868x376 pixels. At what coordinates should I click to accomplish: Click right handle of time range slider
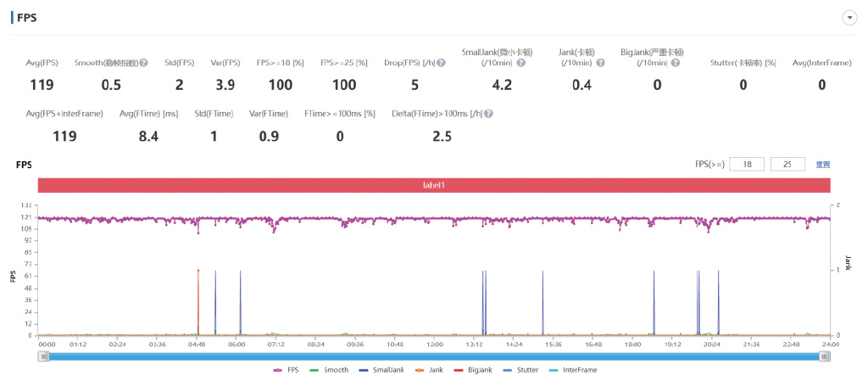tap(825, 357)
